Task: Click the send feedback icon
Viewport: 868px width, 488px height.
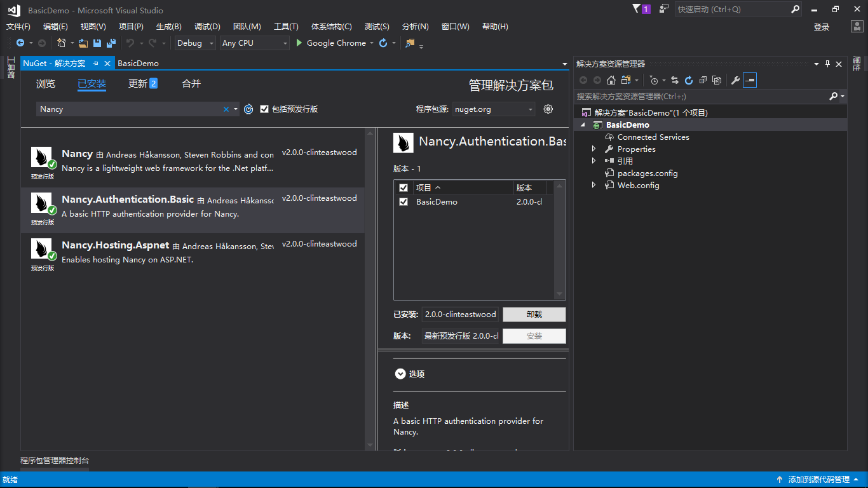Action: tap(664, 9)
